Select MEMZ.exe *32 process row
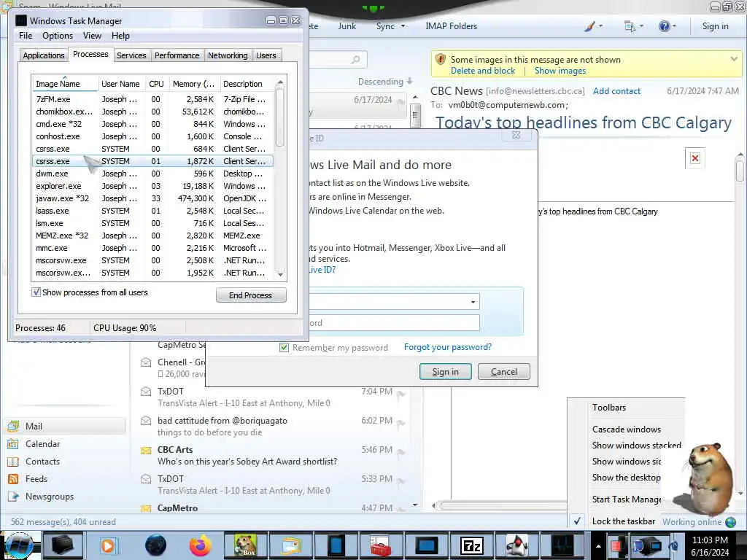This screenshot has width=747, height=560. pyautogui.click(x=152, y=236)
